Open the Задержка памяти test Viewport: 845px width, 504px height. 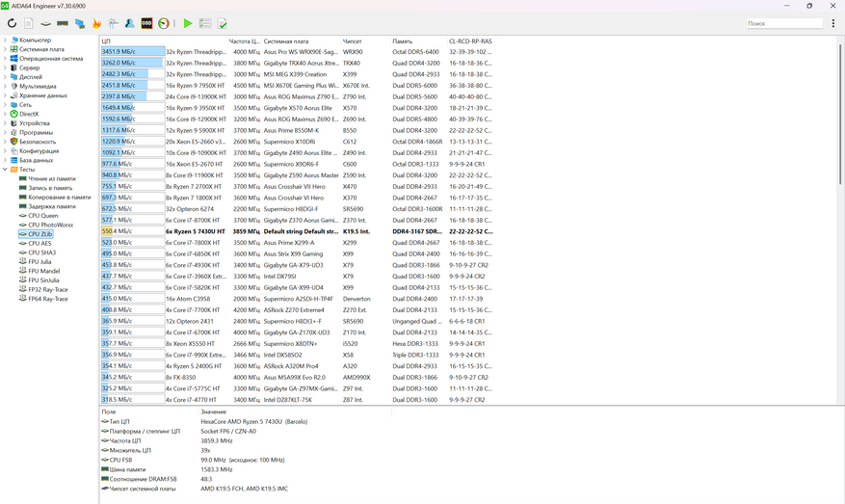[x=52, y=206]
